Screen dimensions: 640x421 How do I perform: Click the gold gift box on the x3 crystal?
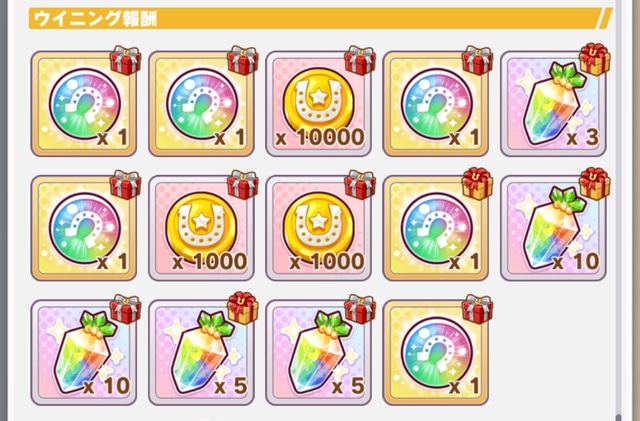pos(595,59)
